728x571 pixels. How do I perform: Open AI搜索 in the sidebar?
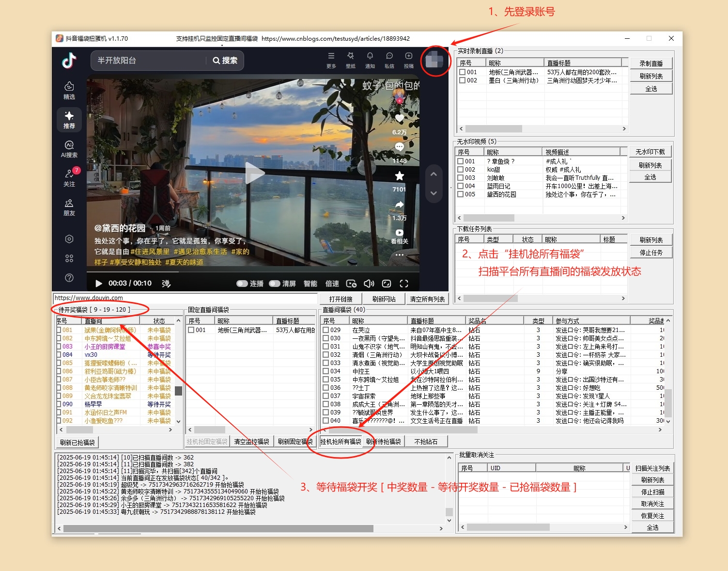pos(69,147)
